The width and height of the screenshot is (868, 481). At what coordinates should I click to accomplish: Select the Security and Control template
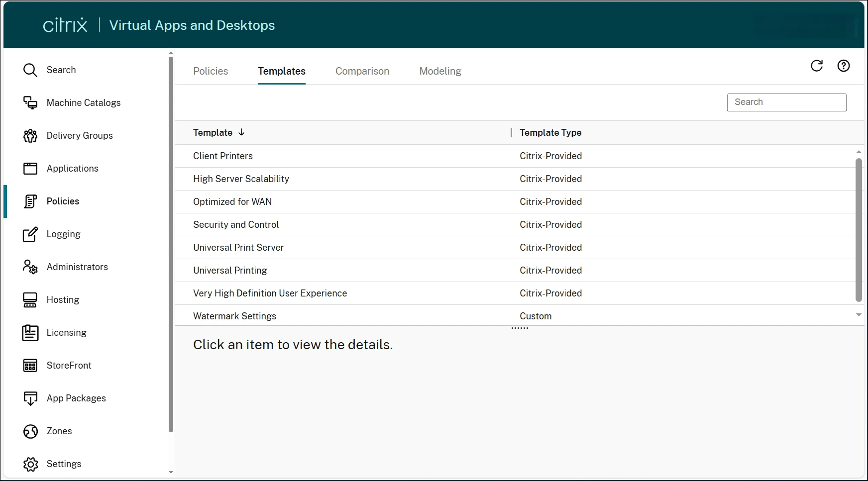coord(236,225)
